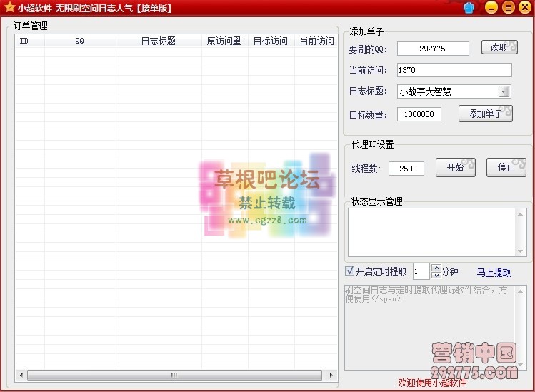
Task: Stop the task with the 停止 button
Action: coord(506,167)
